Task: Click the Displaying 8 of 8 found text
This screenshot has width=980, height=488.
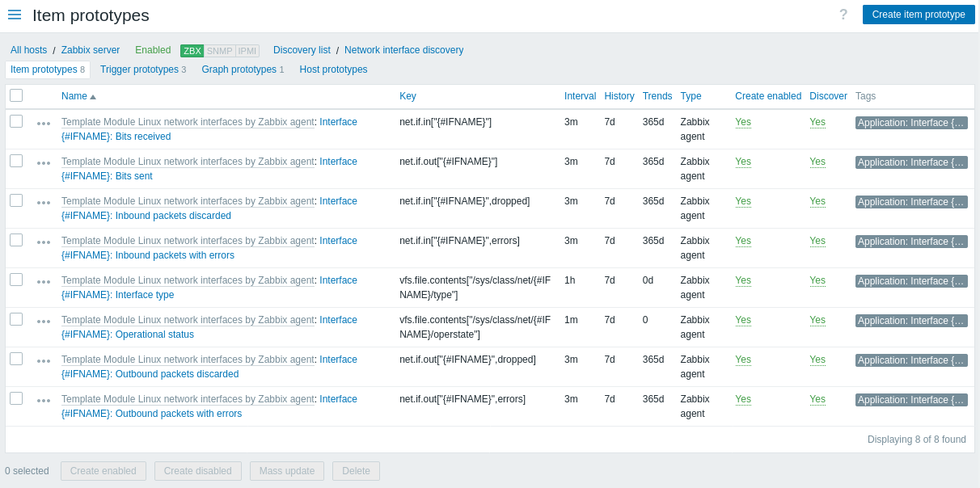Action: (x=917, y=440)
